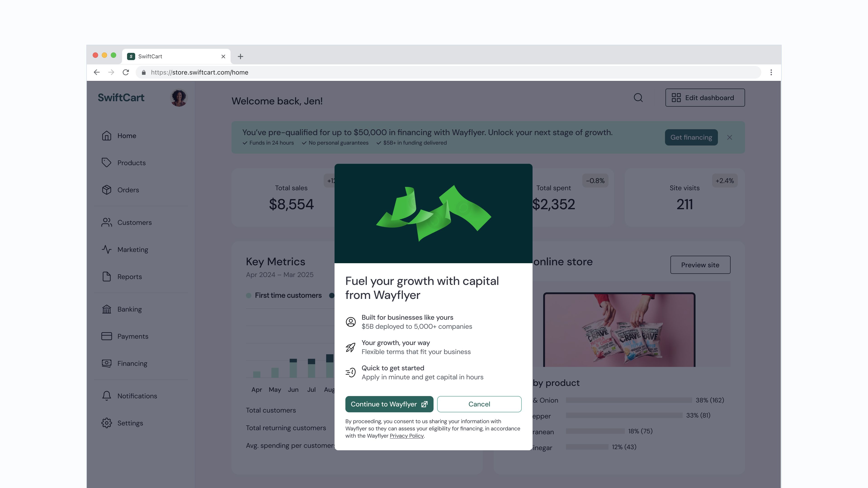Open the Financing cash icon
The height and width of the screenshot is (488, 868).
pyautogui.click(x=106, y=363)
